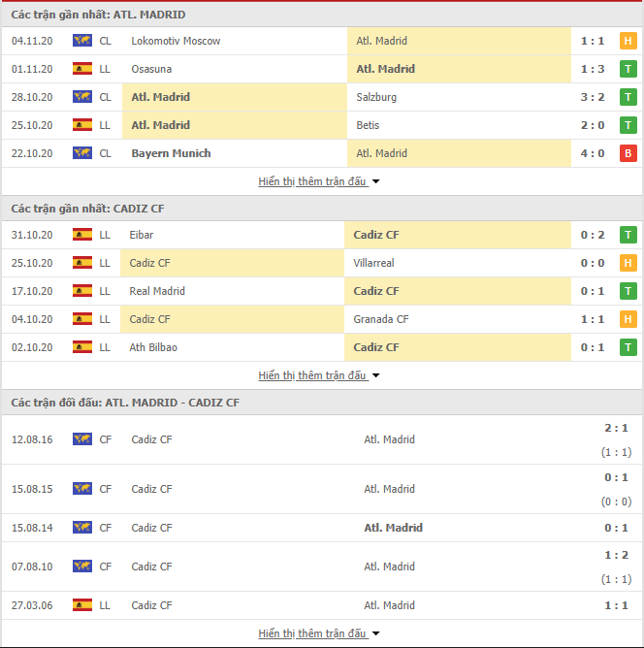Click the world flag icon for Salzburg match
Viewport: 644px width, 648px height.
[82, 97]
